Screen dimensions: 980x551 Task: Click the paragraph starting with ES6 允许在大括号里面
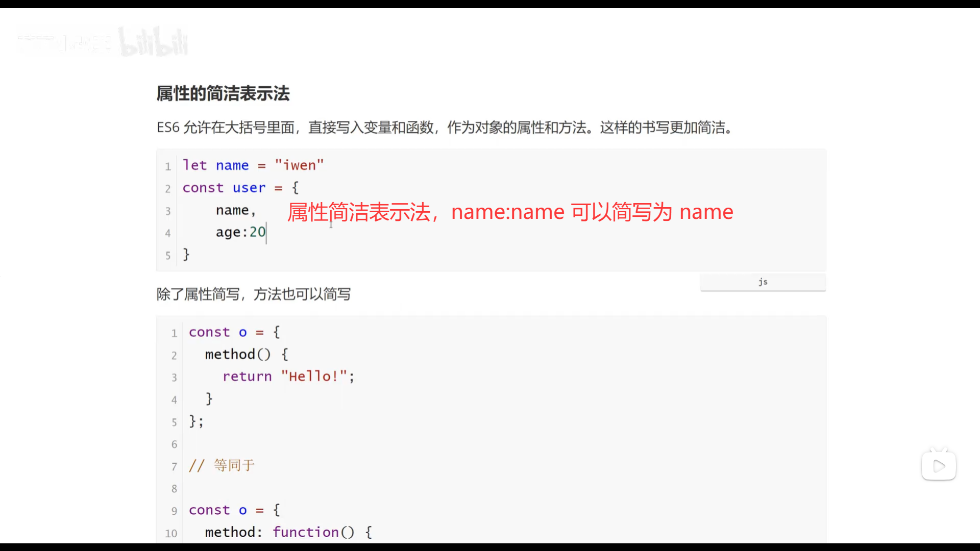tap(445, 128)
